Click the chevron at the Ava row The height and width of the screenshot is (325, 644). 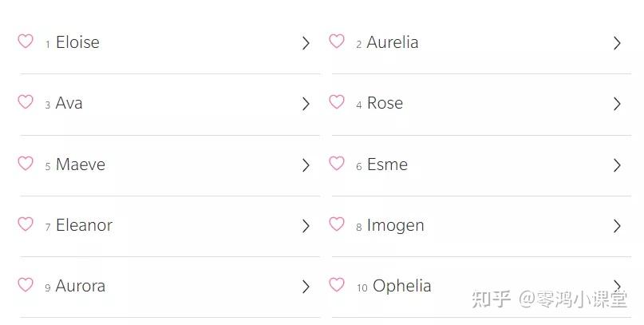(x=306, y=104)
